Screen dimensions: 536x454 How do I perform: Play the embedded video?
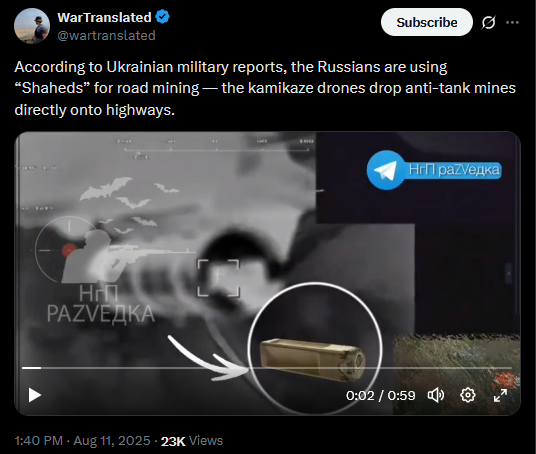pos(35,395)
